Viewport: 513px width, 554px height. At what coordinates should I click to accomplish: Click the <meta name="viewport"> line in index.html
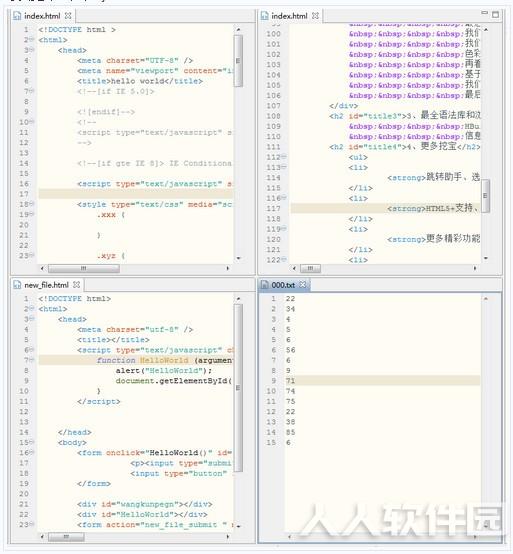coord(155,71)
